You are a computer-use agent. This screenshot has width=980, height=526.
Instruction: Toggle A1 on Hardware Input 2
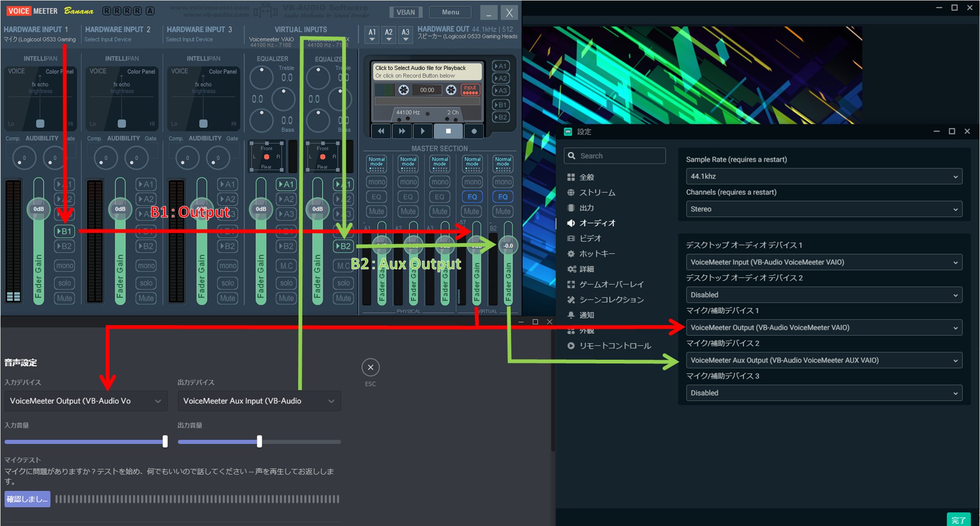click(146, 184)
